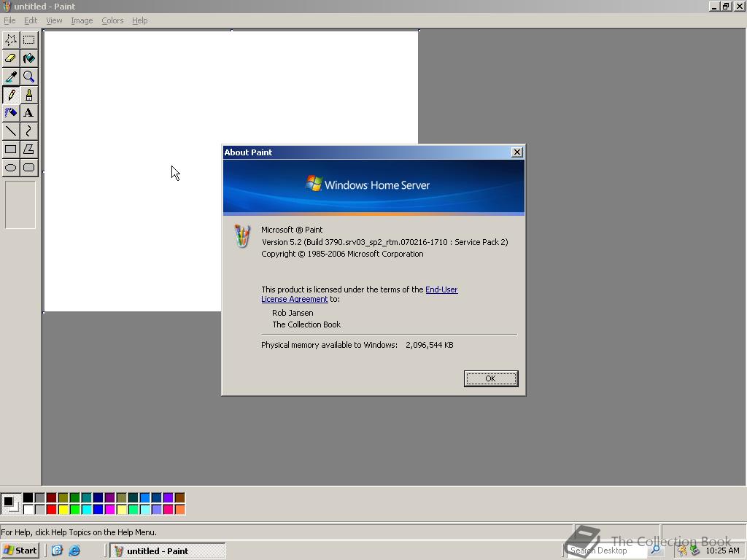Select the Magnifier tool

(x=29, y=77)
